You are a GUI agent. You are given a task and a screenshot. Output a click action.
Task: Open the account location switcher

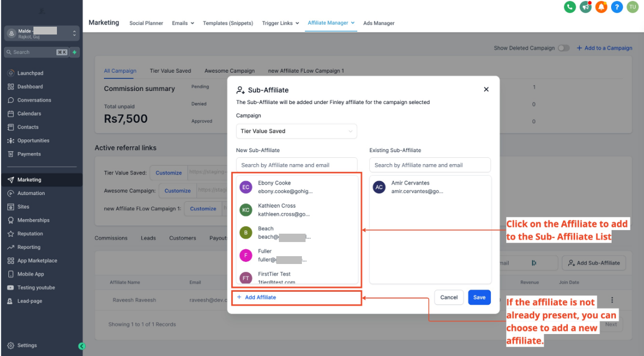(42, 33)
